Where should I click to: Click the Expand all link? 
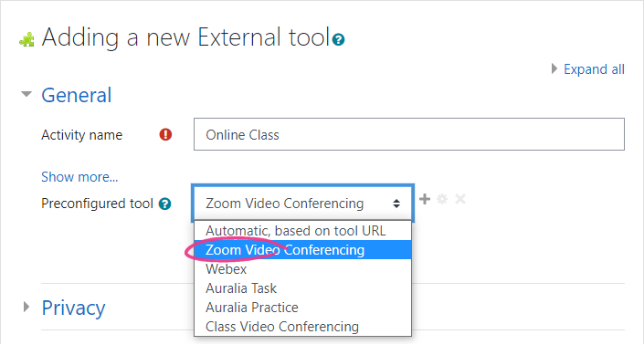tap(594, 69)
